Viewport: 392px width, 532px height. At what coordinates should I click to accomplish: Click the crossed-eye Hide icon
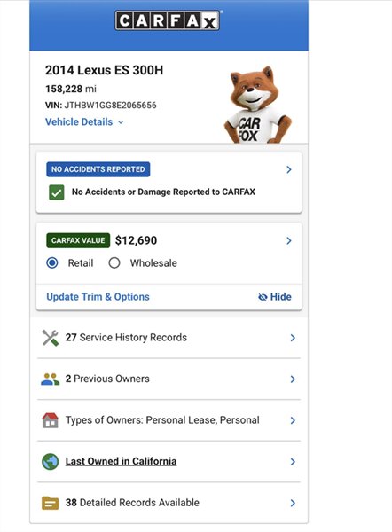[x=263, y=297]
